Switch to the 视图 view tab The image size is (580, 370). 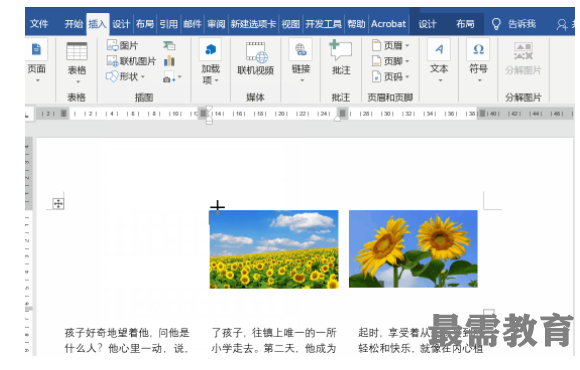(290, 24)
